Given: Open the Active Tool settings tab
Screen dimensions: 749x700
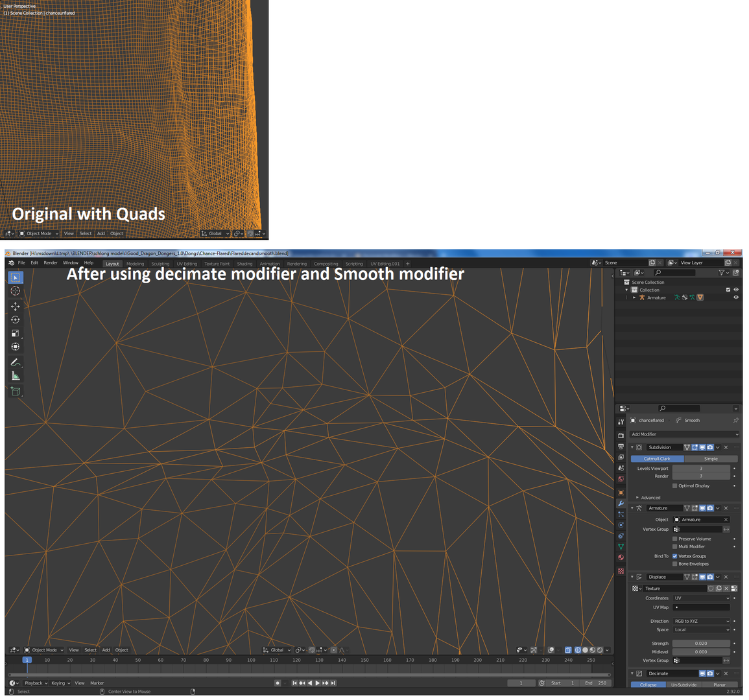Looking at the screenshot, I should 621,422.
